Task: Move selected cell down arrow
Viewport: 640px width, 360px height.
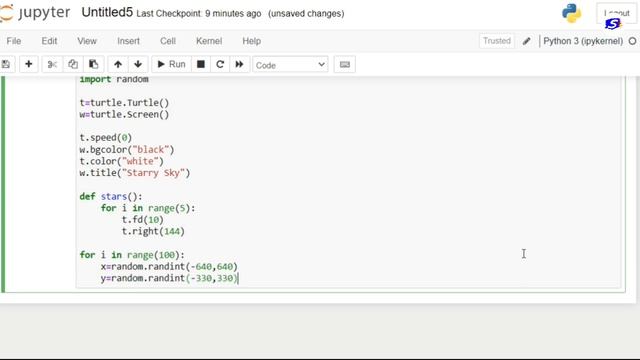Action: (x=138, y=64)
